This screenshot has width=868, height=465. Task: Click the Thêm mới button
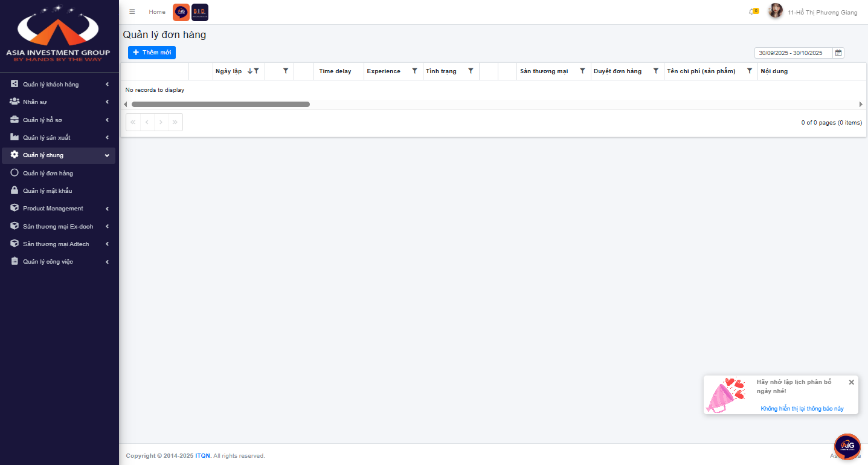(152, 53)
